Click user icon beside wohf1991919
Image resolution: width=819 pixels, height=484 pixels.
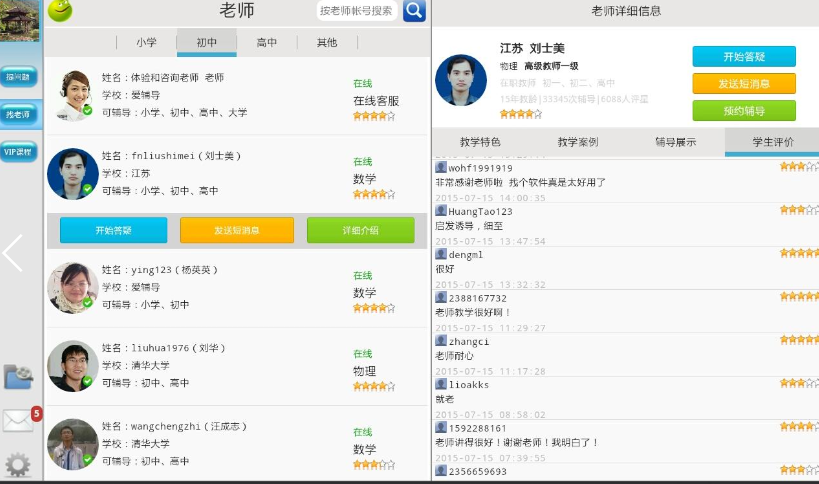click(x=441, y=167)
